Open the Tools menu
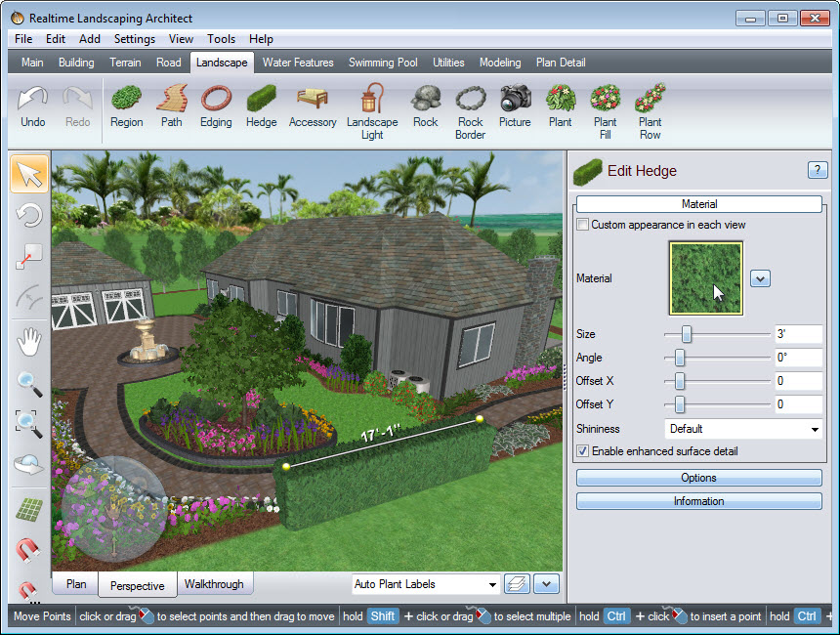Screen dimensions: 840x635 pyautogui.click(x=222, y=39)
